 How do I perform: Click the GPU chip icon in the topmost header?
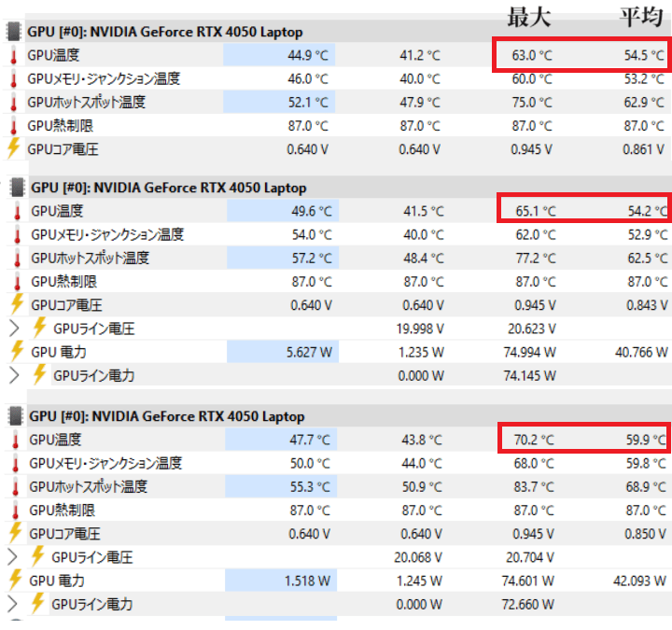(x=14, y=31)
